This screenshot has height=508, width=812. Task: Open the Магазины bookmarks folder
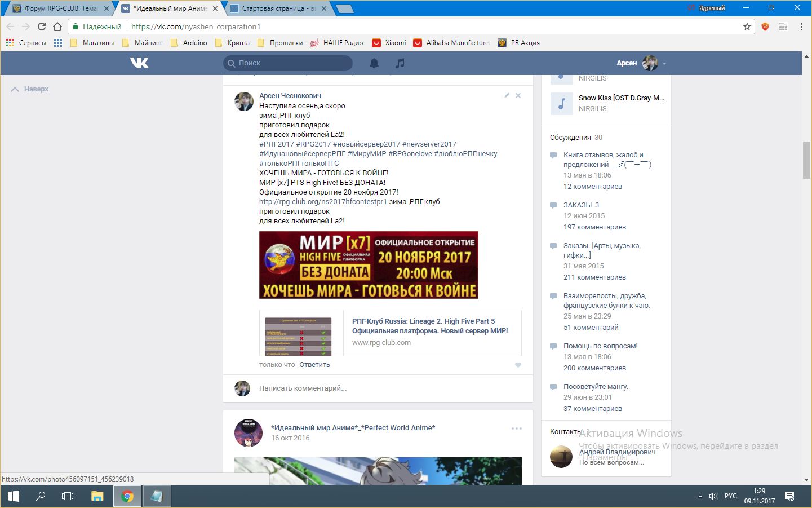tap(92, 43)
